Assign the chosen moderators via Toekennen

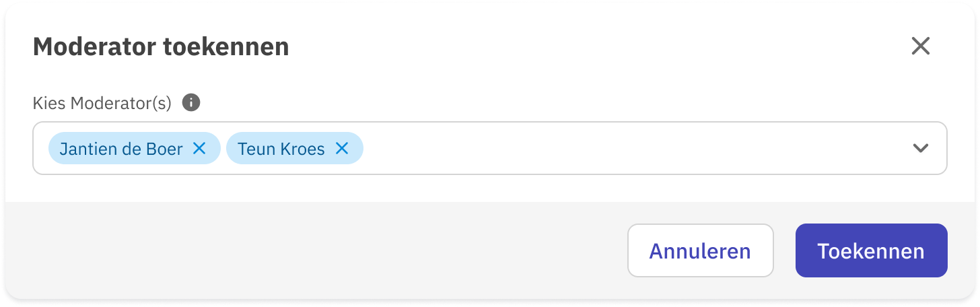pyautogui.click(x=871, y=251)
